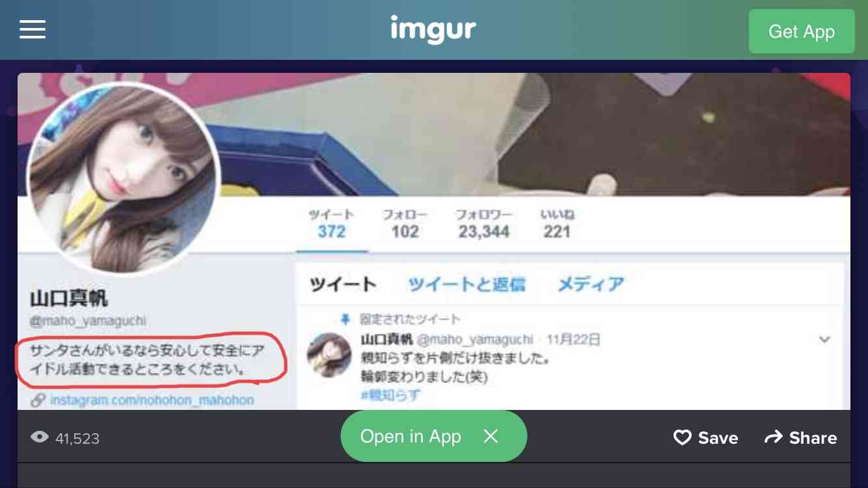Image resolution: width=868 pixels, height=488 pixels.
Task: Expand the pinned tweet chevron menu
Action: tap(824, 340)
